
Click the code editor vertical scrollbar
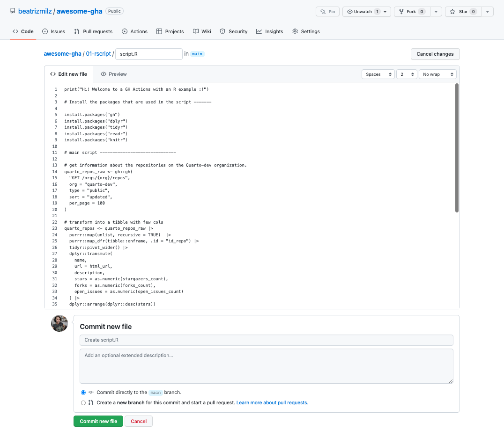[x=457, y=148]
